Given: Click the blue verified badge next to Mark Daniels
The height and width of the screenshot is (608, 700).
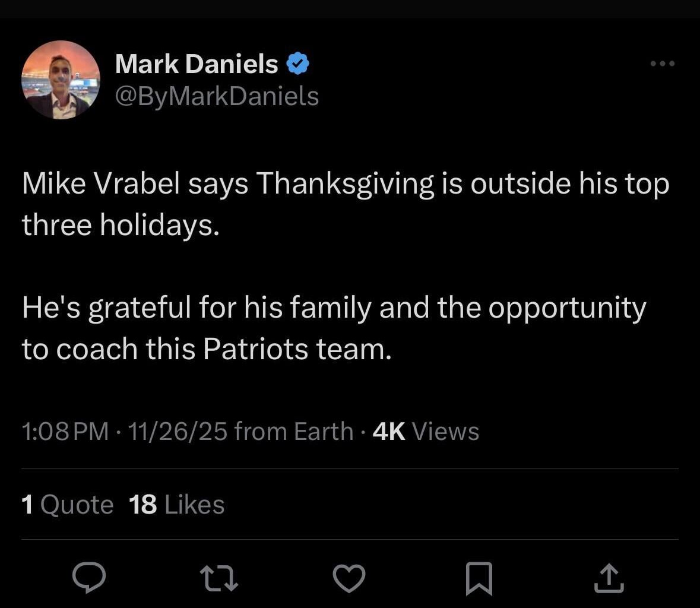Looking at the screenshot, I should pos(297,63).
